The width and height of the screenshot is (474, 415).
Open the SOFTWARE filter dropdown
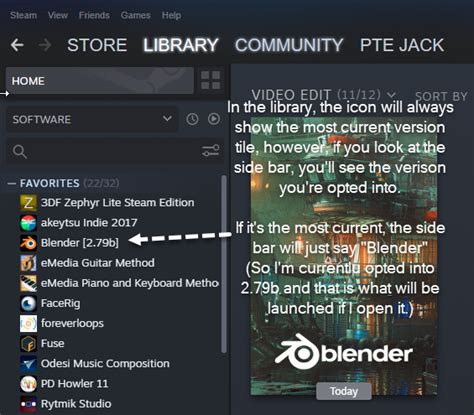(92, 119)
